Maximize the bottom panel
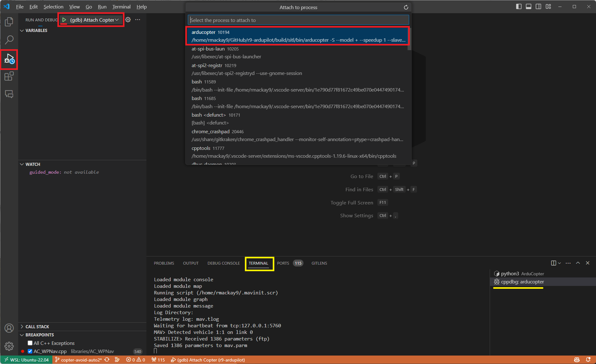Viewport: 596px width, 364px height. click(578, 263)
